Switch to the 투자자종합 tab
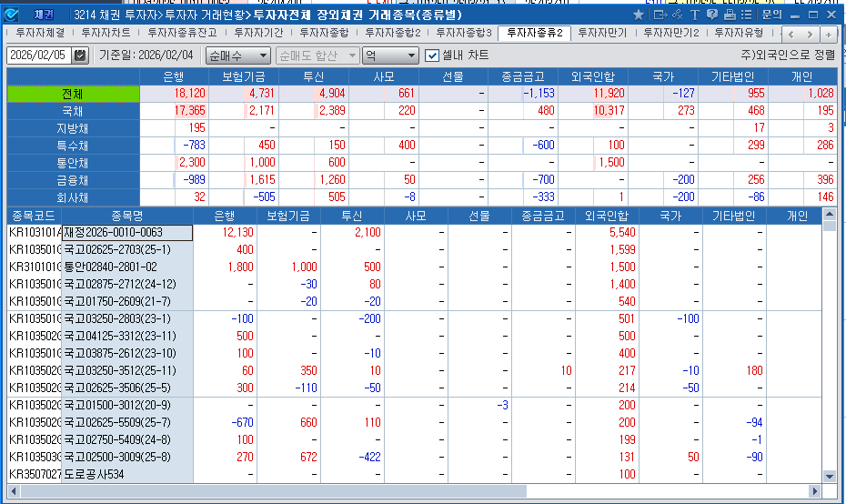Image resolution: width=846 pixels, height=504 pixels. point(324,34)
